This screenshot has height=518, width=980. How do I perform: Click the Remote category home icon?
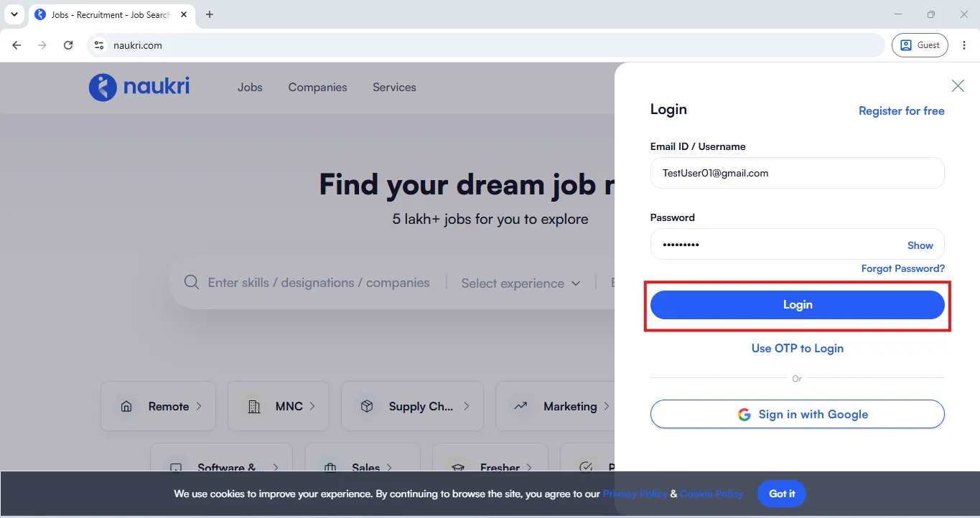click(x=126, y=406)
